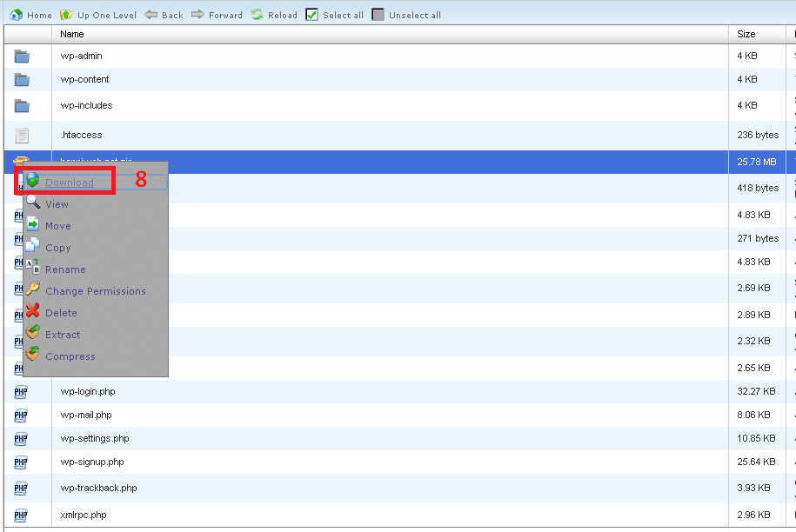
Task: Select the wp-login.php file row
Action: [87, 391]
